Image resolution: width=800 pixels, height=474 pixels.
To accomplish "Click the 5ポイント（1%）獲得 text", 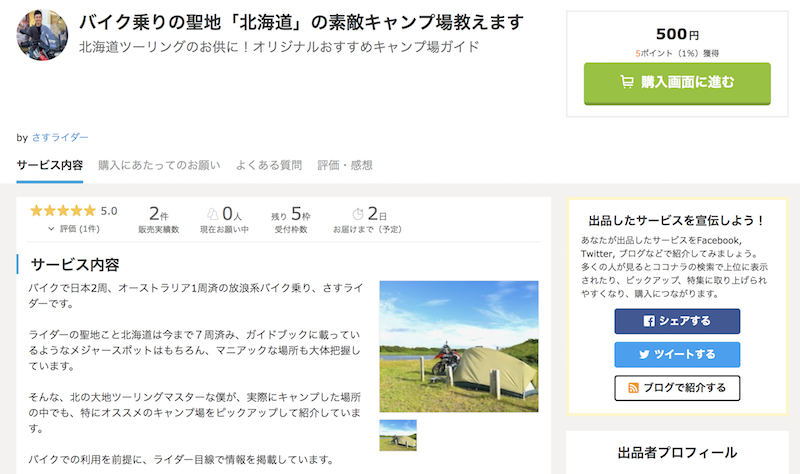I will pyautogui.click(x=677, y=53).
